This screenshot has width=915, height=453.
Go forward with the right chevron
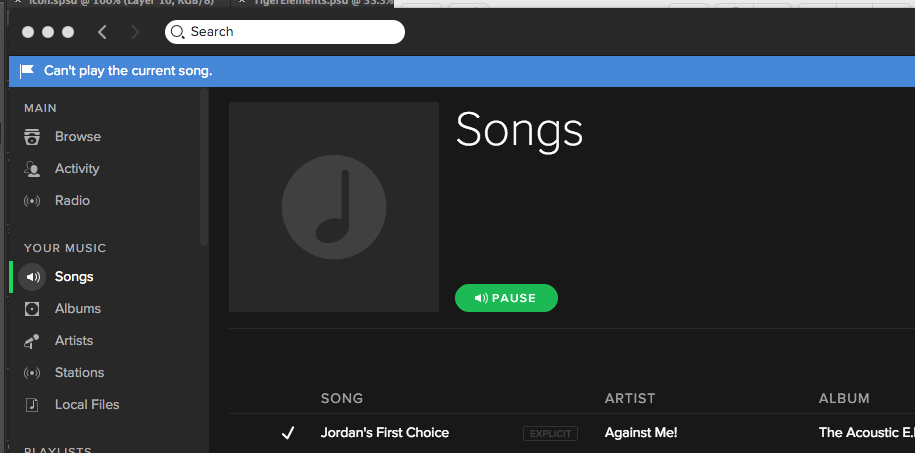point(135,32)
